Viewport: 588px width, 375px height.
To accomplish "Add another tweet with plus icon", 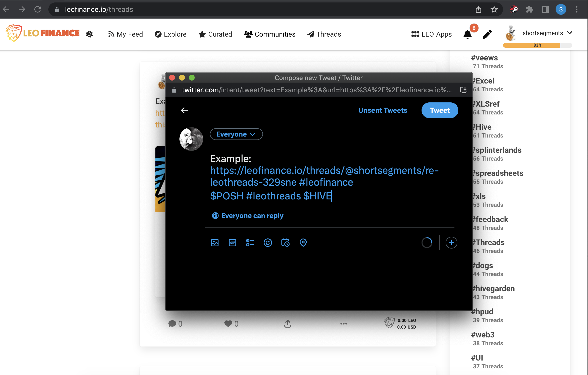I will click(451, 243).
